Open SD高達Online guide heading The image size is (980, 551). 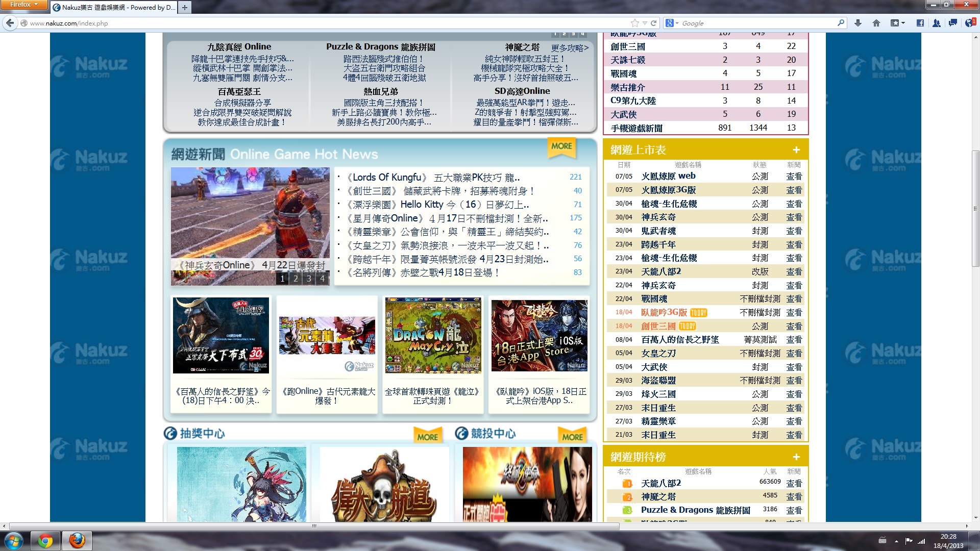coord(522,91)
